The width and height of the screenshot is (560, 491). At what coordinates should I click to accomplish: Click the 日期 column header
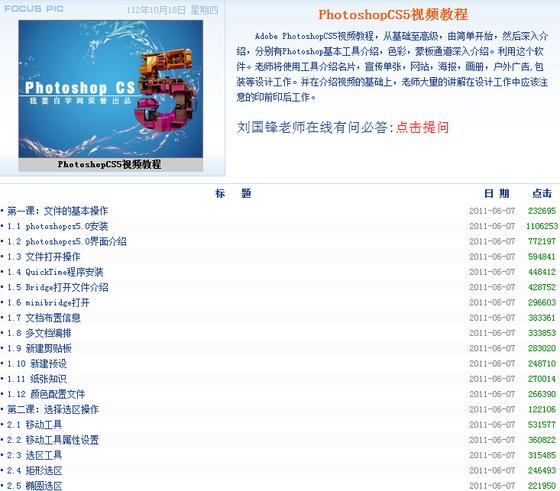coord(496,194)
